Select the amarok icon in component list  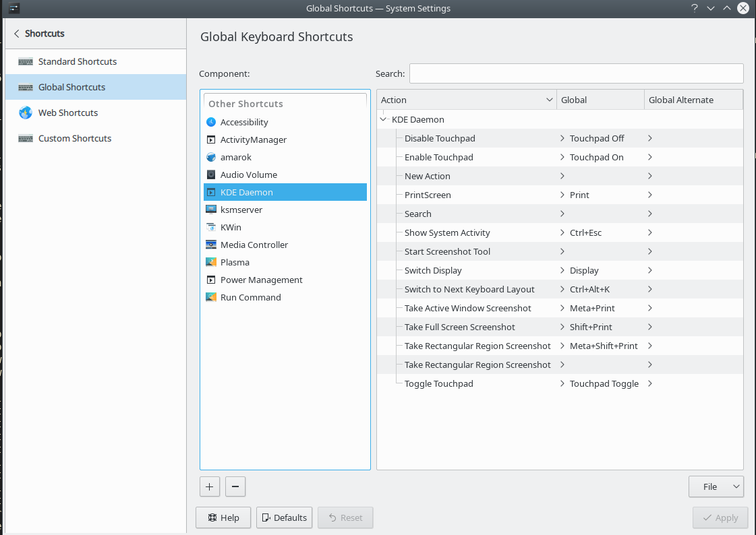[210, 157]
